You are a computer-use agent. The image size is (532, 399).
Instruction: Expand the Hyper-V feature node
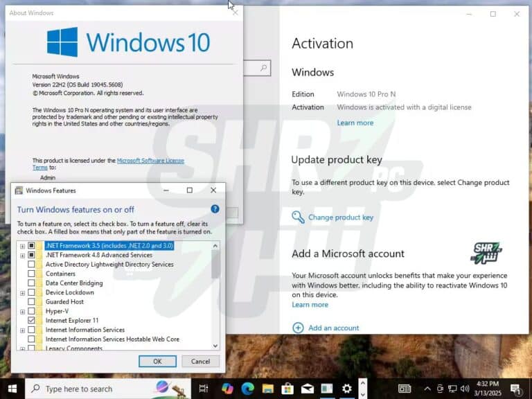22,312
